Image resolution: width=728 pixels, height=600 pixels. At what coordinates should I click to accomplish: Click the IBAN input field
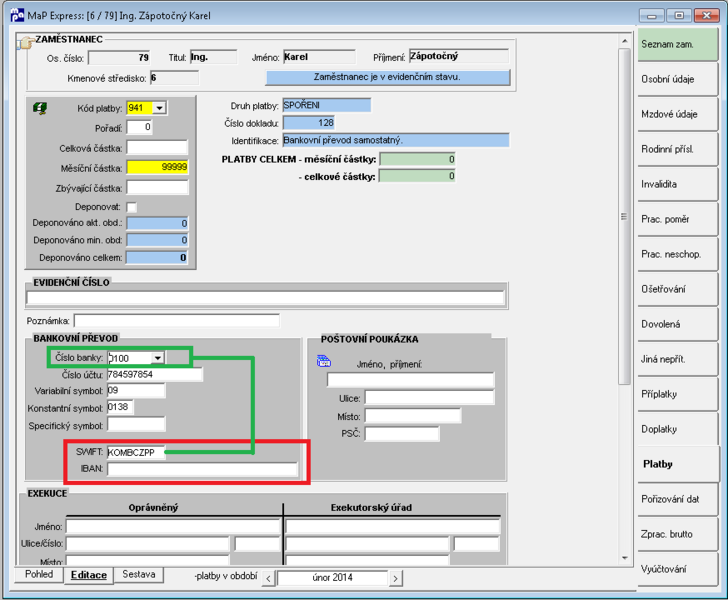[x=202, y=469]
